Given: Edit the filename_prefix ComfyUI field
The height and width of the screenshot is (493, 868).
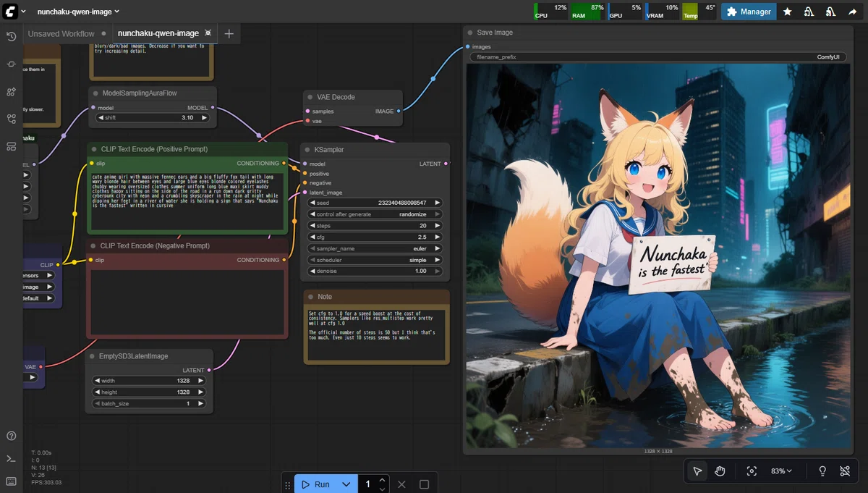Looking at the screenshot, I should pyautogui.click(x=659, y=56).
